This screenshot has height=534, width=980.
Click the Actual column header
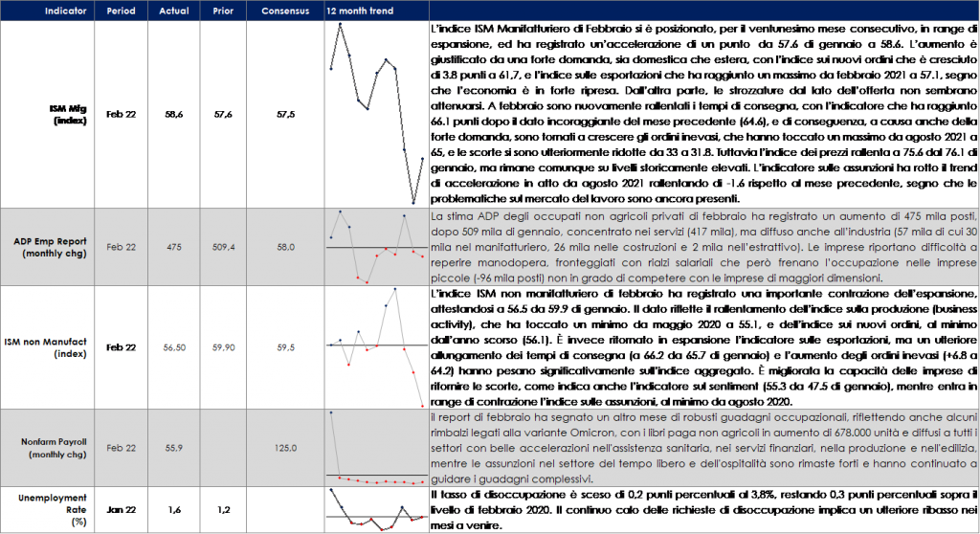point(173,10)
